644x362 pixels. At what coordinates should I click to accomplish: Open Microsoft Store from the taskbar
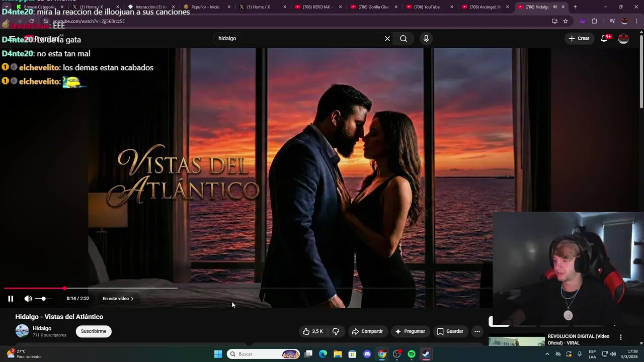click(353, 354)
